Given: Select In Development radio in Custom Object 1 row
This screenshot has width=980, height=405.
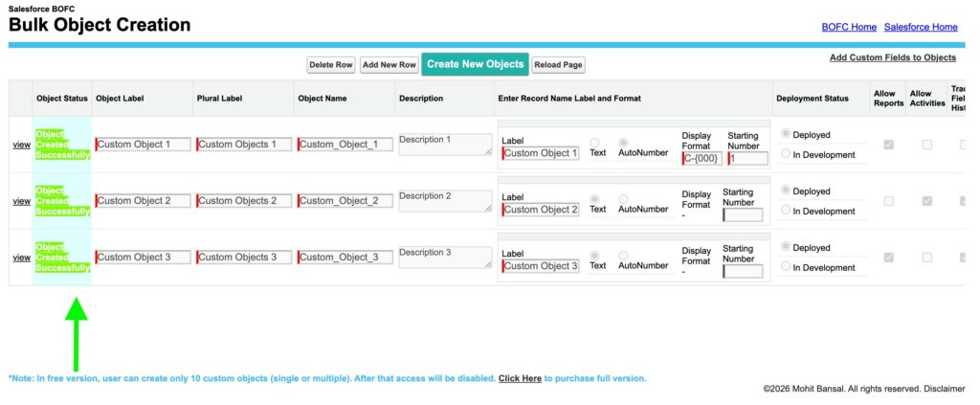Looking at the screenshot, I should [786, 153].
